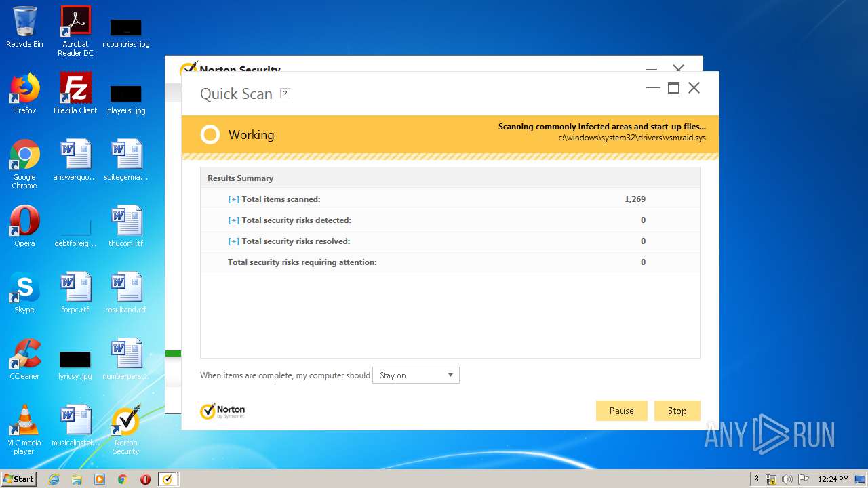Select lyricsy.jpg desktop file
Image resolution: width=868 pixels, height=488 pixels.
point(75,365)
